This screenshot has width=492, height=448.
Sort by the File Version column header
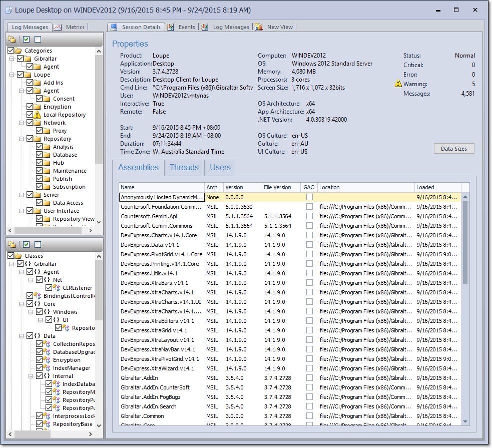[x=281, y=187]
